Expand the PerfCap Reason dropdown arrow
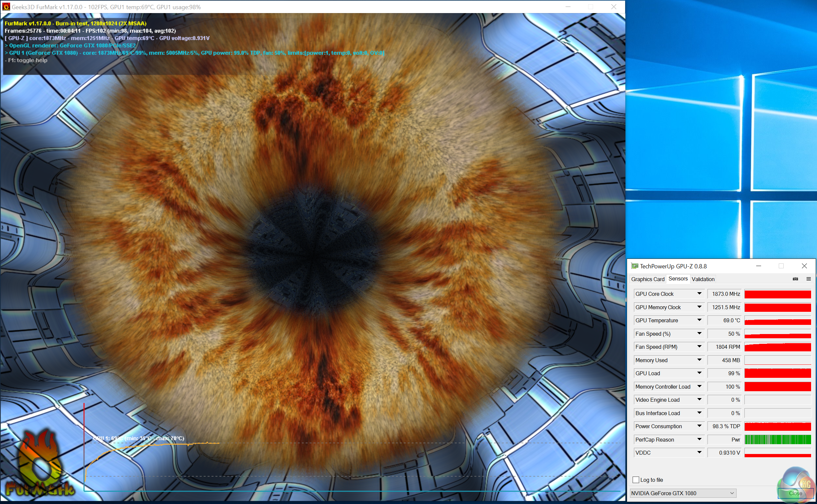The height and width of the screenshot is (504, 817). (x=699, y=439)
